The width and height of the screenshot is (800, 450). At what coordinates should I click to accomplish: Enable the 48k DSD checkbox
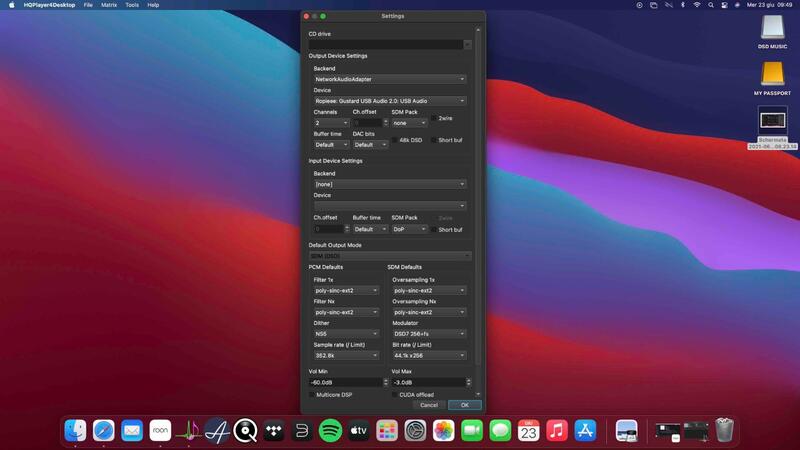click(394, 140)
